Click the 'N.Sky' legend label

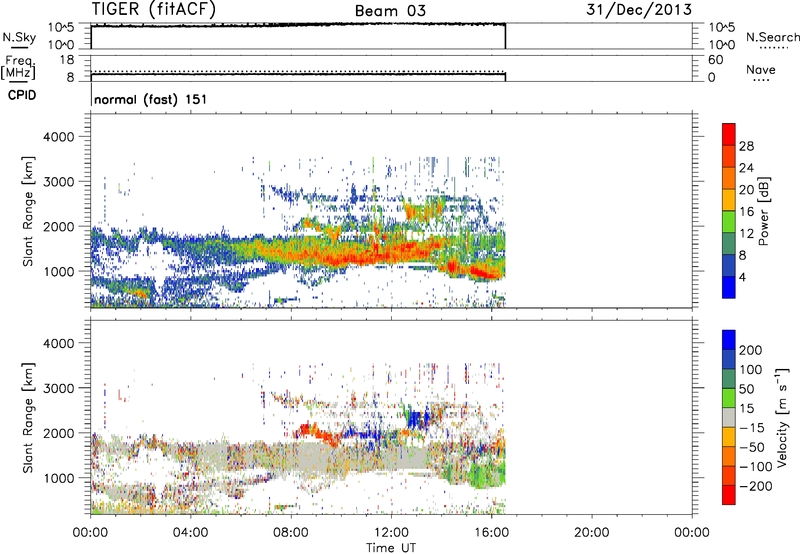(x=19, y=37)
